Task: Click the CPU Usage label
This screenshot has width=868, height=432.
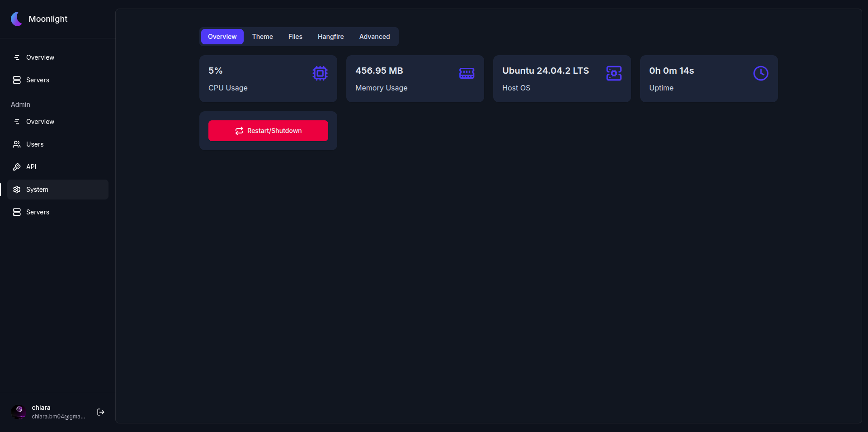Action: click(x=228, y=88)
